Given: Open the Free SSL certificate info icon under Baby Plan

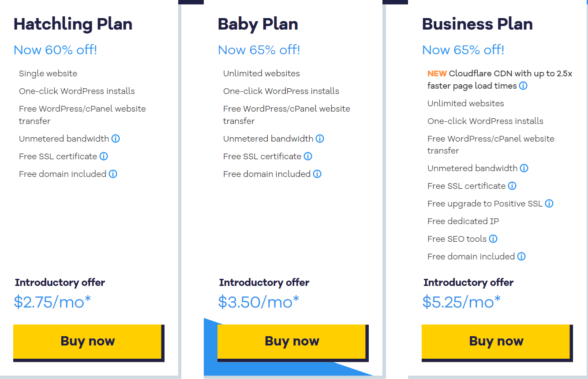Looking at the screenshot, I should (308, 156).
